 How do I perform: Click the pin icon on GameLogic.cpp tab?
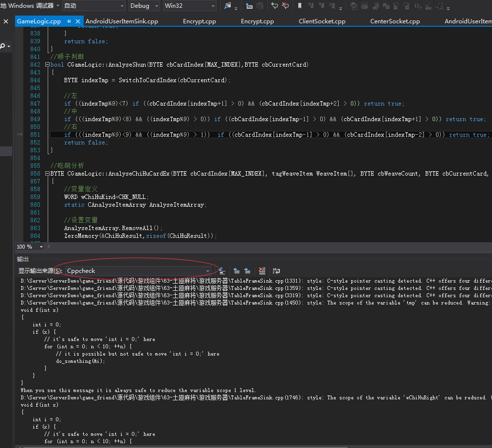[x=69, y=21]
